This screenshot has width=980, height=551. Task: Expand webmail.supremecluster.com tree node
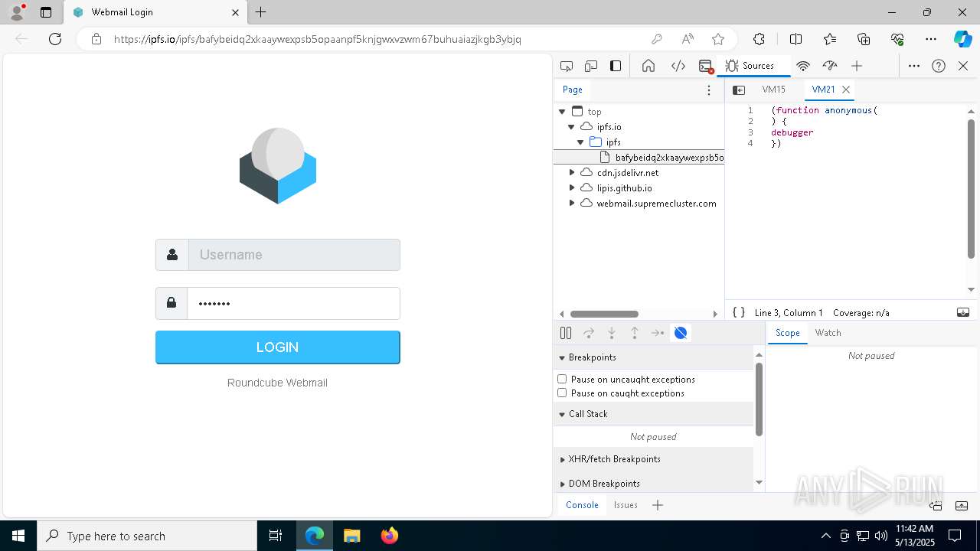click(x=571, y=204)
